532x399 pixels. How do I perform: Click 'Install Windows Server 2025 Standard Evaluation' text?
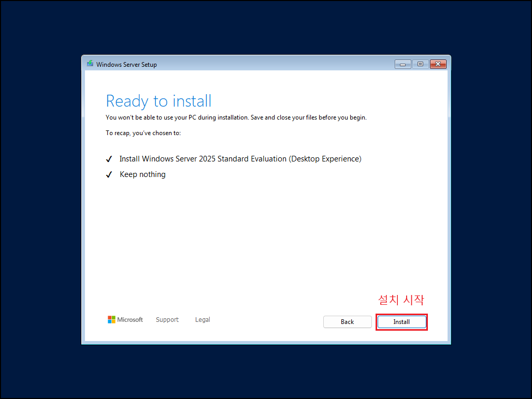(x=240, y=159)
